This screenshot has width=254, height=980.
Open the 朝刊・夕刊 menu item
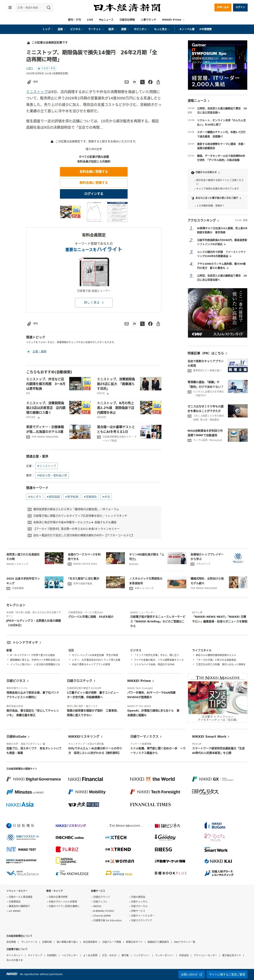click(x=75, y=19)
